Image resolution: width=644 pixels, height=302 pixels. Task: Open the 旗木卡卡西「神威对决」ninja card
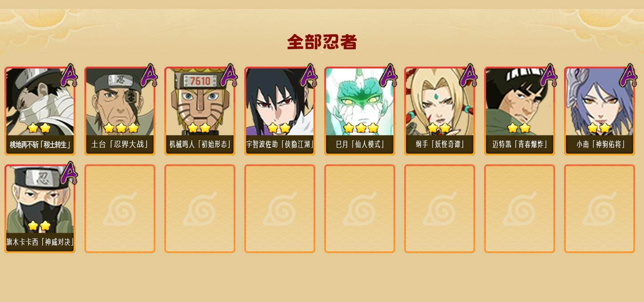point(40,209)
